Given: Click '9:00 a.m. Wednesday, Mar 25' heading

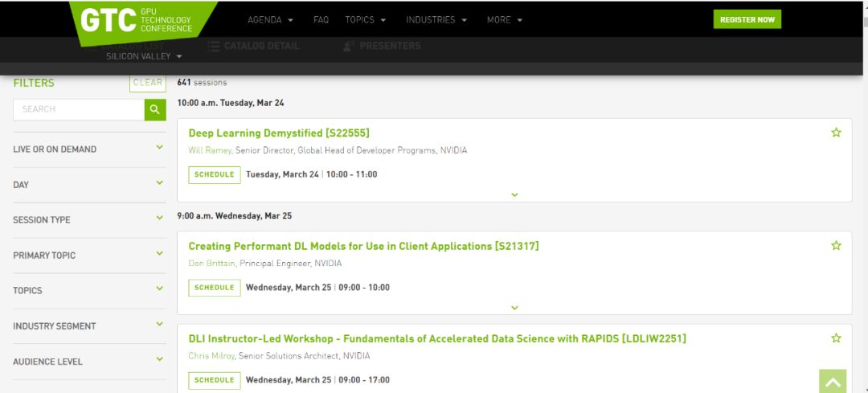Looking at the screenshot, I should point(234,216).
